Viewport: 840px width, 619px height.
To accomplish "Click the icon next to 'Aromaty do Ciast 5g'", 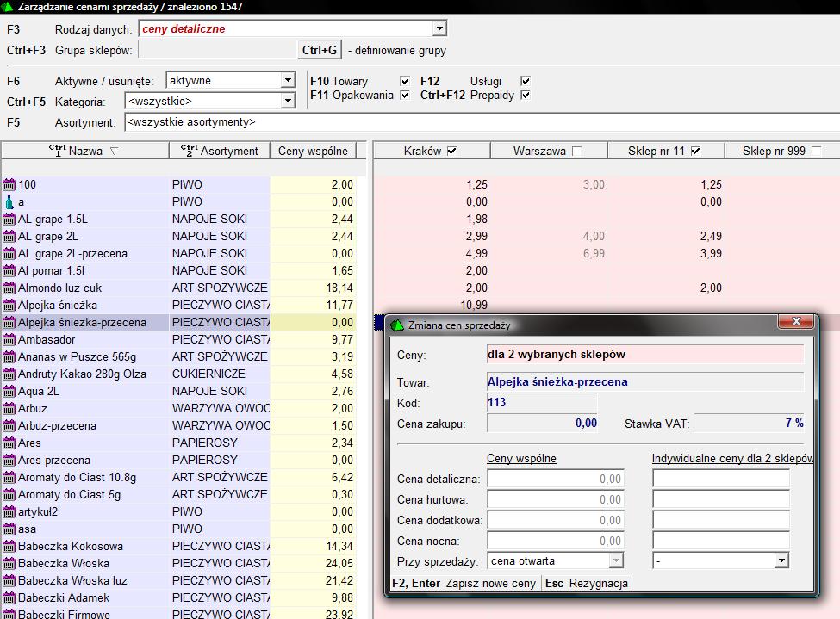I will (x=9, y=495).
